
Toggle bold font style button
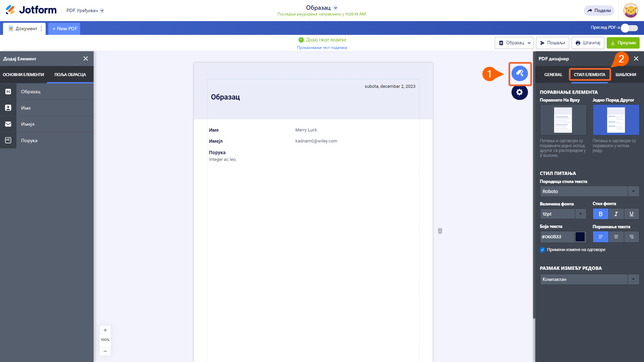click(600, 214)
